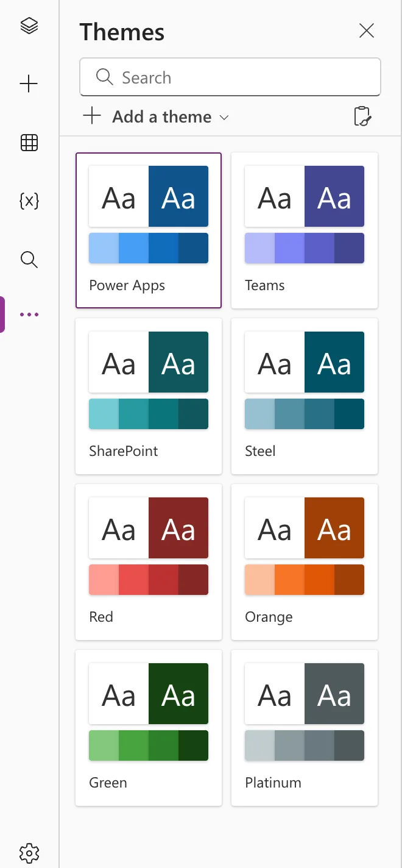The image size is (402, 868).
Task: Click the plus icon beside Add a theme
Action: [92, 116]
